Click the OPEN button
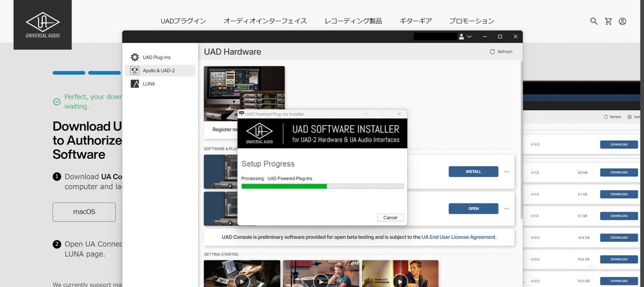The height and width of the screenshot is (287, 644). (473, 209)
